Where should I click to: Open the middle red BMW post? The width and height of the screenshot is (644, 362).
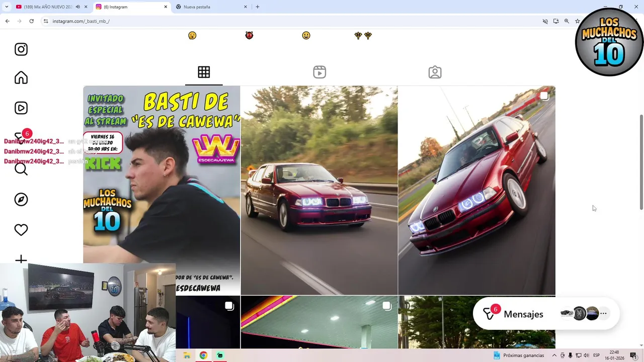click(319, 190)
